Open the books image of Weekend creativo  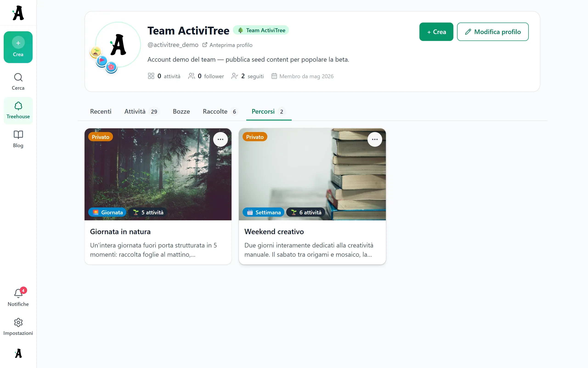(312, 174)
